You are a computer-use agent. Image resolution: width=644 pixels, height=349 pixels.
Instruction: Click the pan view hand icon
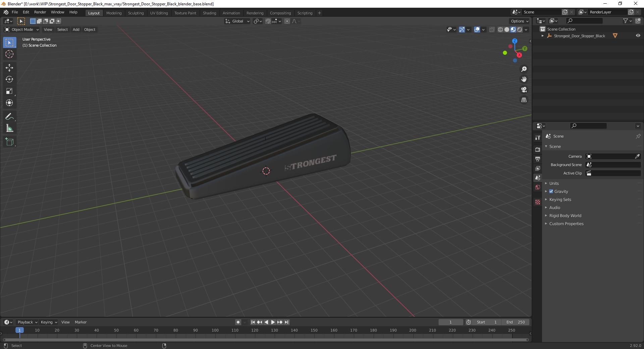tap(524, 80)
